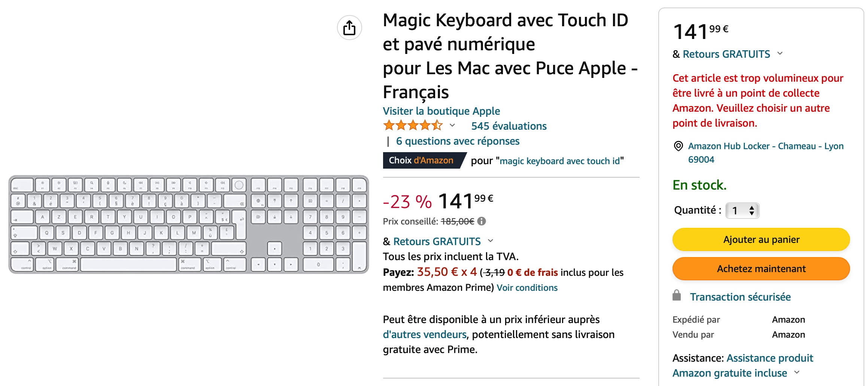This screenshot has height=386, width=868.
Task: Expand Assistance gratuite incluse details
Action: [796, 373]
